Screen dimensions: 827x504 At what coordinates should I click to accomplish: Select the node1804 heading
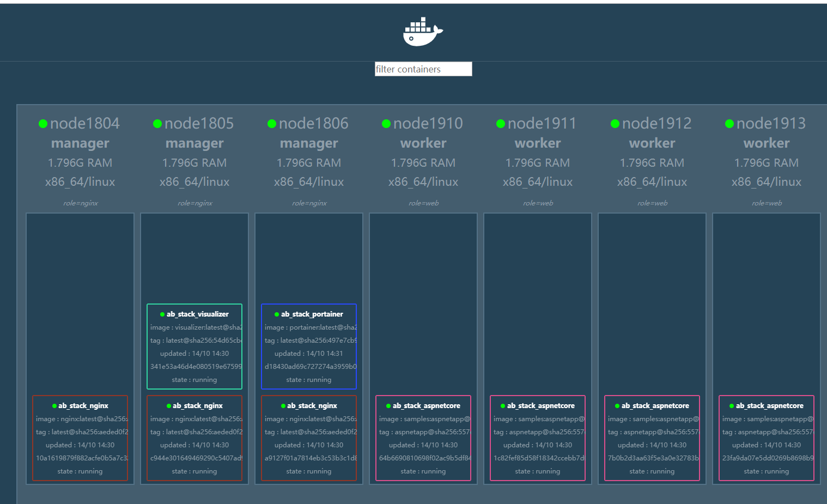pyautogui.click(x=85, y=124)
